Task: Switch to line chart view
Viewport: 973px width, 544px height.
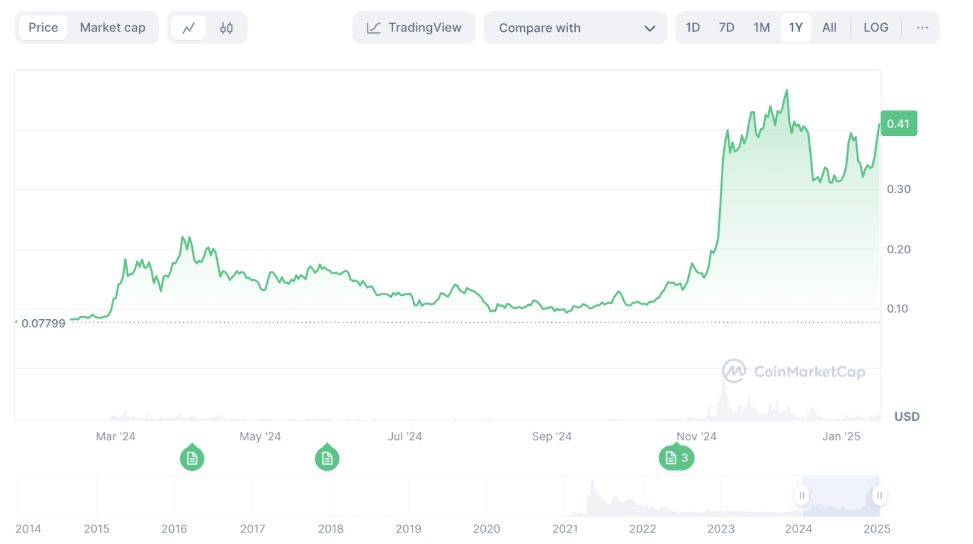Action: pyautogui.click(x=188, y=28)
